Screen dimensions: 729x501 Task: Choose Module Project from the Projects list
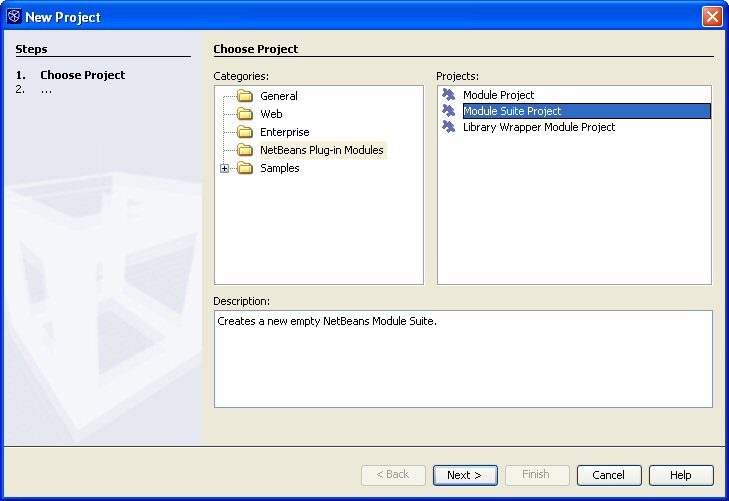pyautogui.click(x=498, y=95)
